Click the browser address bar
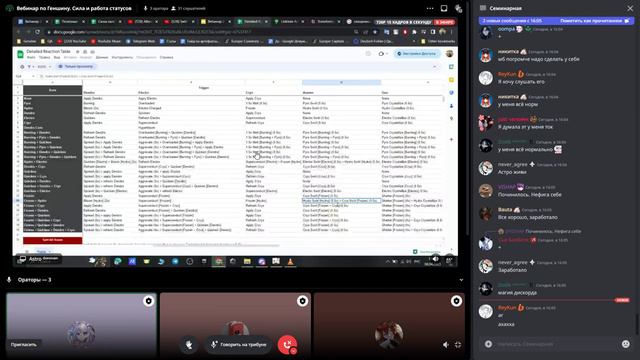The height and width of the screenshot is (360, 640). tap(200, 32)
